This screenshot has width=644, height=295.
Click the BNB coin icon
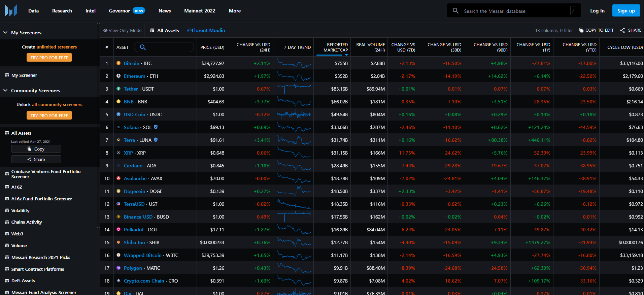pos(118,101)
